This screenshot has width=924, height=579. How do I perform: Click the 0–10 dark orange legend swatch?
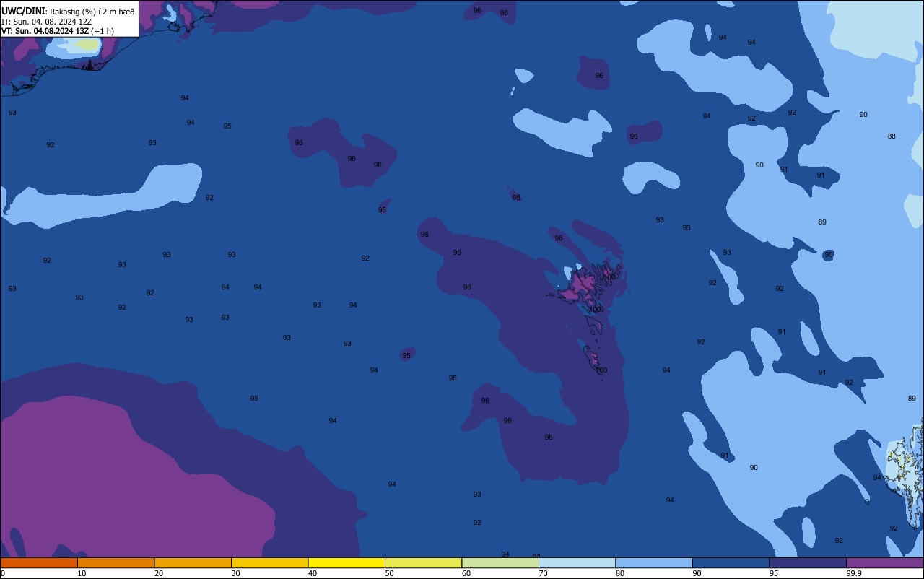pos(39,562)
